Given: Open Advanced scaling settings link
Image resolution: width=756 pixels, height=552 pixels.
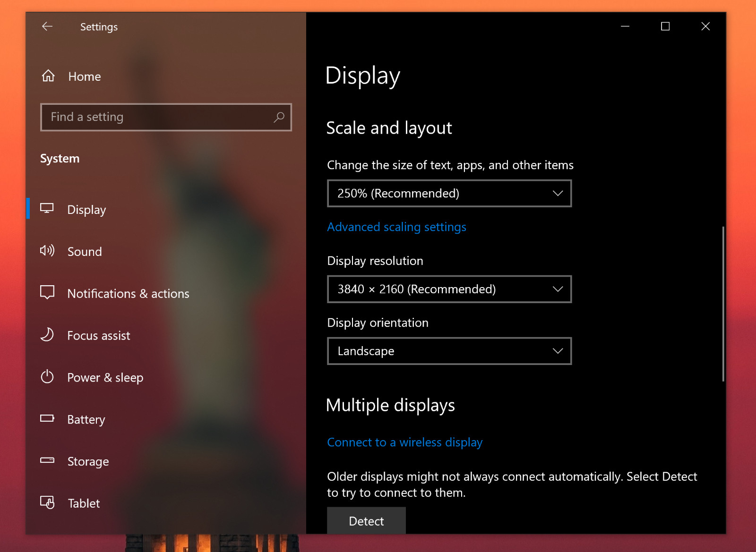Looking at the screenshot, I should tap(396, 227).
